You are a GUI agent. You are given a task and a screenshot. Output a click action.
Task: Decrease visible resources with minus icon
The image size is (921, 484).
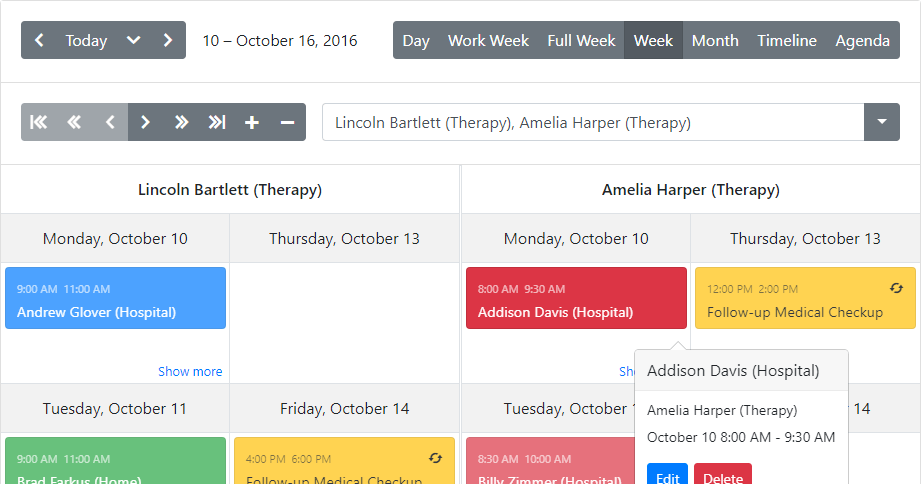click(287, 122)
